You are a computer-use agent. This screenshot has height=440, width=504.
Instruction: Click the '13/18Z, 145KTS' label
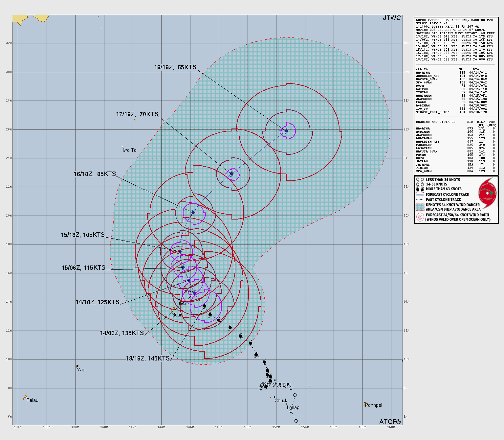tap(148, 359)
